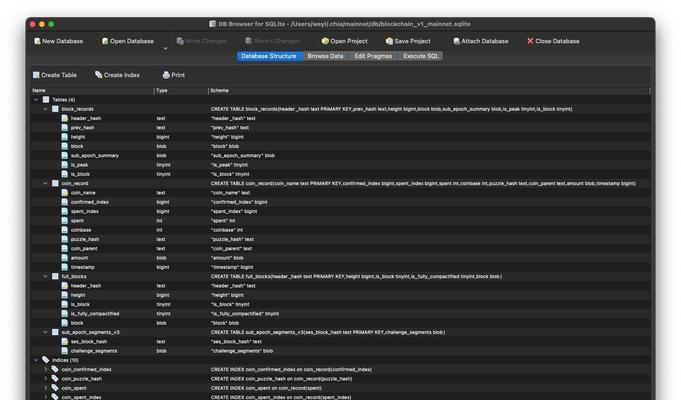The width and height of the screenshot is (681, 400).
Task: Click the Schema column header
Action: coord(219,91)
